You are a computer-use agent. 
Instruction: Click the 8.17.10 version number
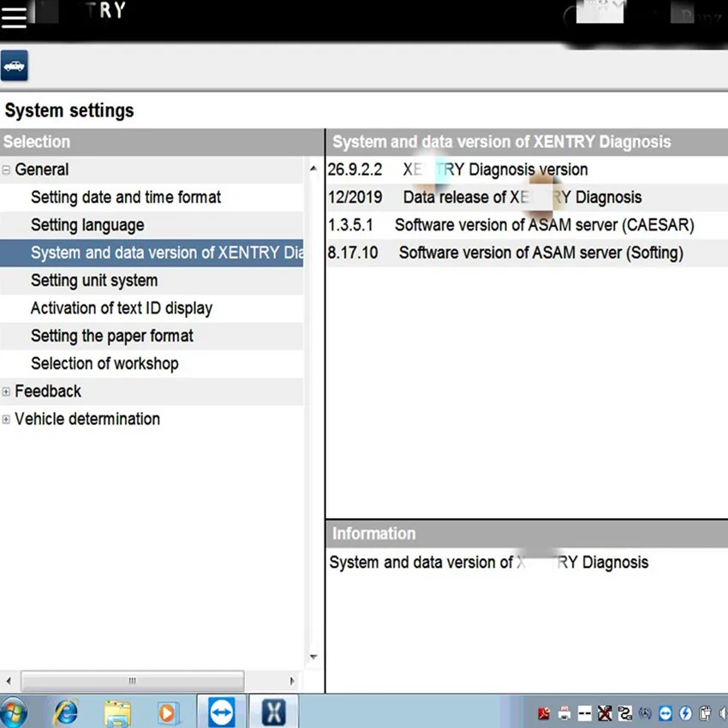click(353, 253)
